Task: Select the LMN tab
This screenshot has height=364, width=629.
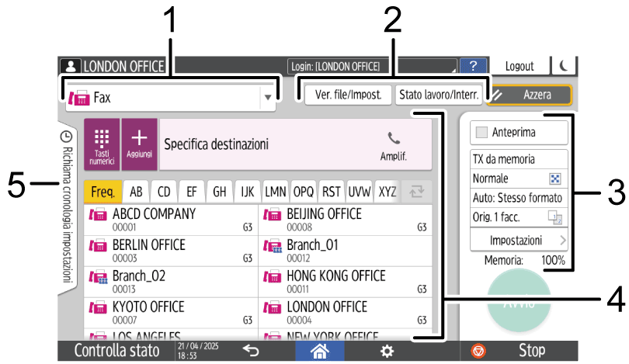Action: point(276,192)
